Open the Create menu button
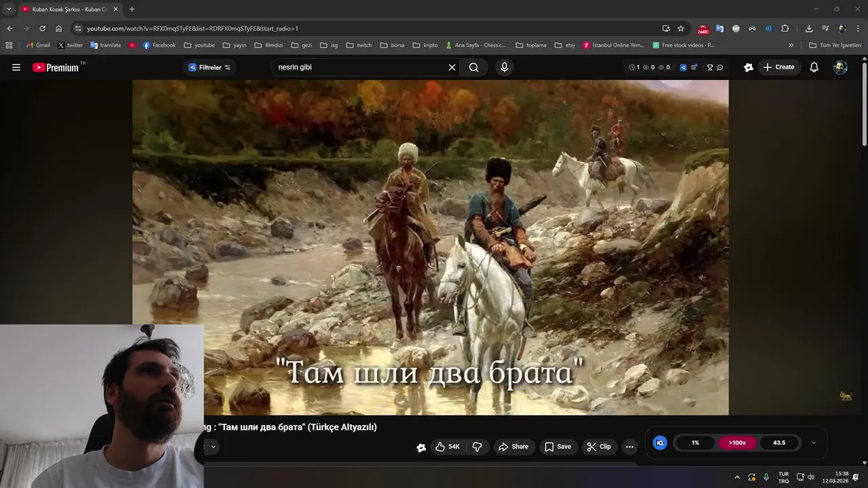868x488 pixels. point(779,67)
